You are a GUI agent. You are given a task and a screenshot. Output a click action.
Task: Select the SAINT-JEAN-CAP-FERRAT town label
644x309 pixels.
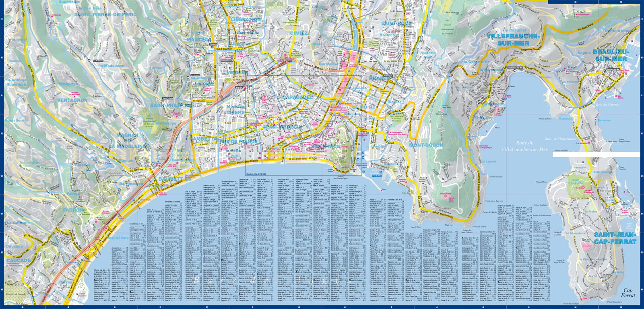pos(615,238)
